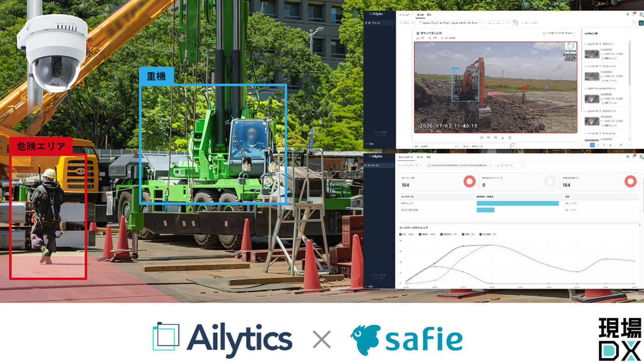
Task: Open ガーディアン in dashboard window sidebar
Action: pos(379,165)
